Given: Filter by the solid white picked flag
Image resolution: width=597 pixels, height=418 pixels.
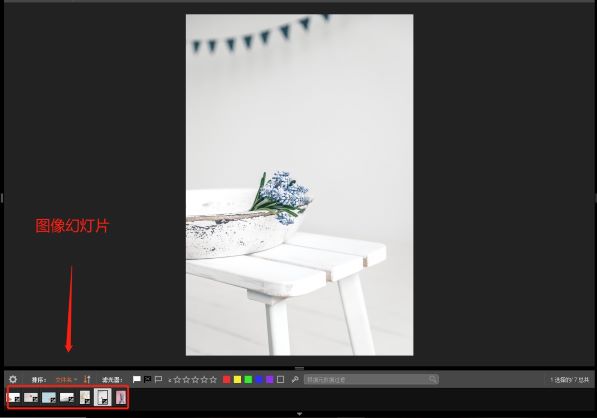Looking at the screenshot, I should click(x=136, y=379).
